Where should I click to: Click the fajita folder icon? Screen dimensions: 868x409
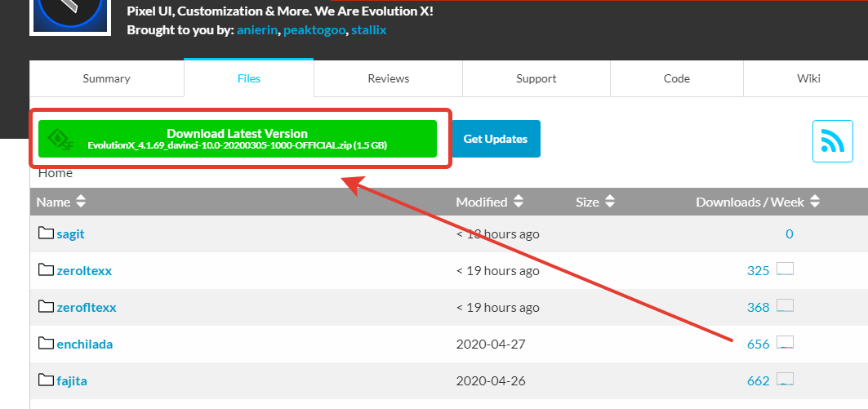pos(46,380)
